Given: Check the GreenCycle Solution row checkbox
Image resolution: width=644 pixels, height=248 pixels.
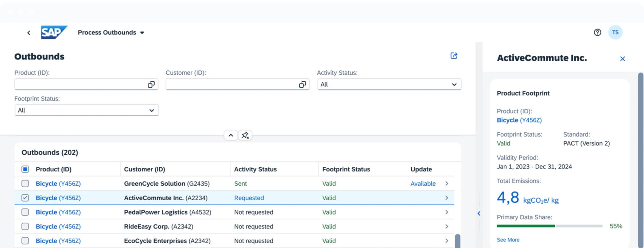Looking at the screenshot, I should tap(25, 183).
